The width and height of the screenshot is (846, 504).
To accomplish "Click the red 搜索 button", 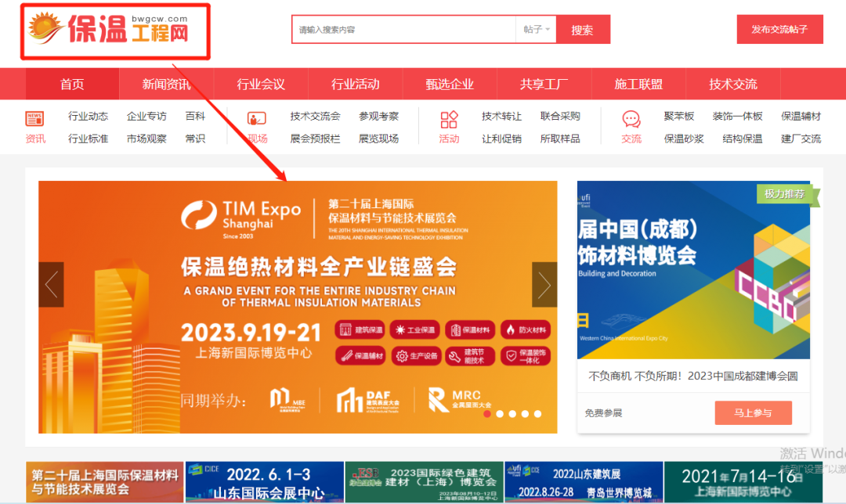I will pos(583,30).
